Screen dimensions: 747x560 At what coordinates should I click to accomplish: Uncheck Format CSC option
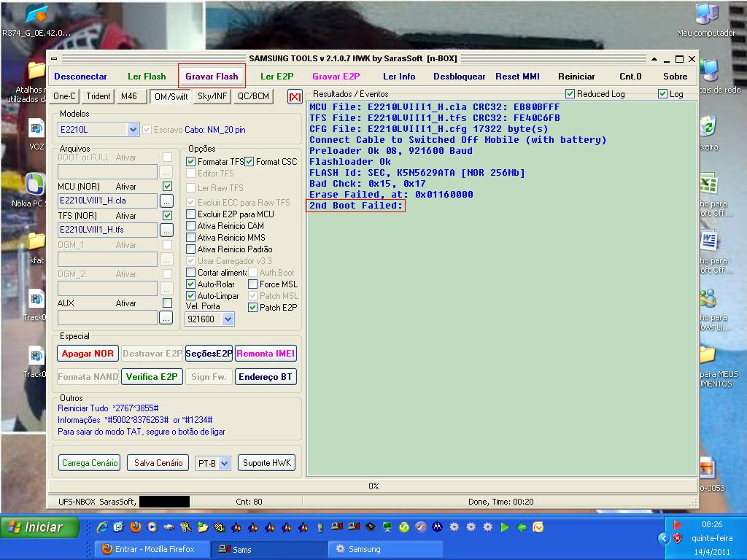[249, 162]
